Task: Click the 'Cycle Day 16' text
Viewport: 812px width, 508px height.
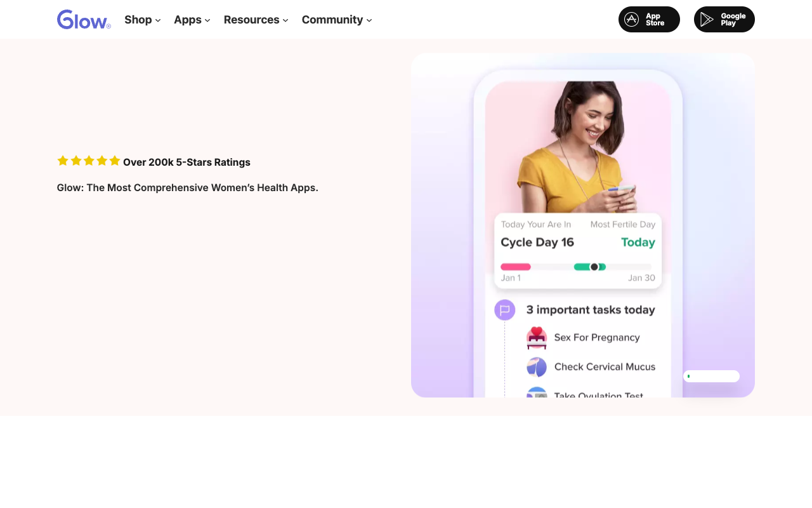Action: (537, 242)
